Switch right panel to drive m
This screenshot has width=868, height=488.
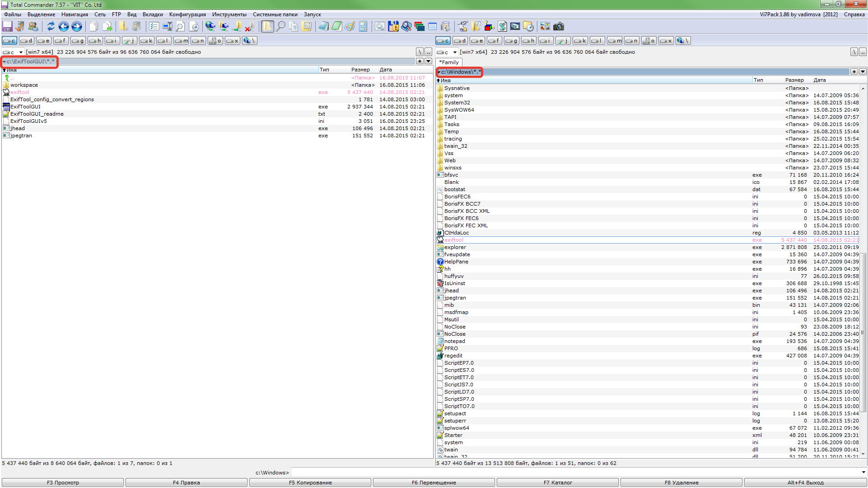[615, 41]
